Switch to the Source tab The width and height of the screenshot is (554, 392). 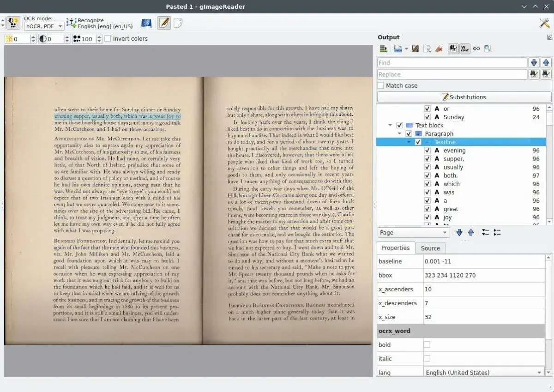coord(430,248)
